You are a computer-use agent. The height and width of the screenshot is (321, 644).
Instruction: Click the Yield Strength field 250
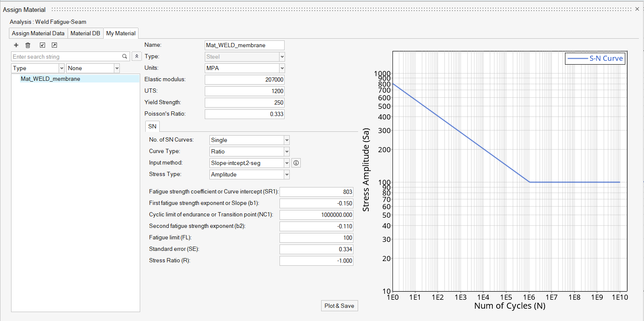[245, 102]
